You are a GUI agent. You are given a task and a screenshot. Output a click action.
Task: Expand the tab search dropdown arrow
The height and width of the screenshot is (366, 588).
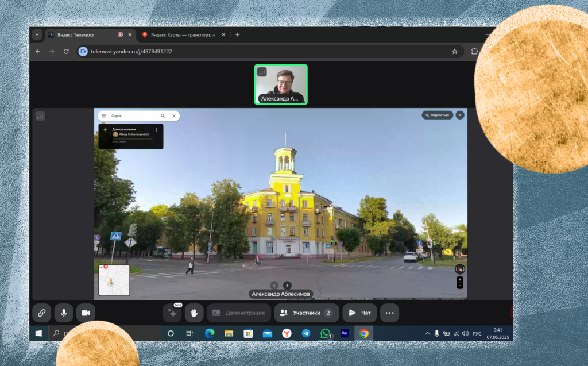point(37,34)
